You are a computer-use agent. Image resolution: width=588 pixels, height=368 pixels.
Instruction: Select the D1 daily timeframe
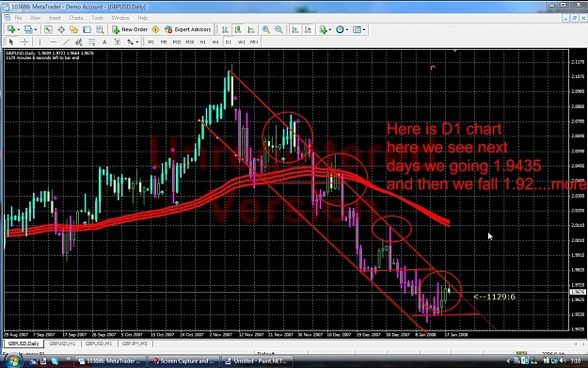(x=229, y=42)
